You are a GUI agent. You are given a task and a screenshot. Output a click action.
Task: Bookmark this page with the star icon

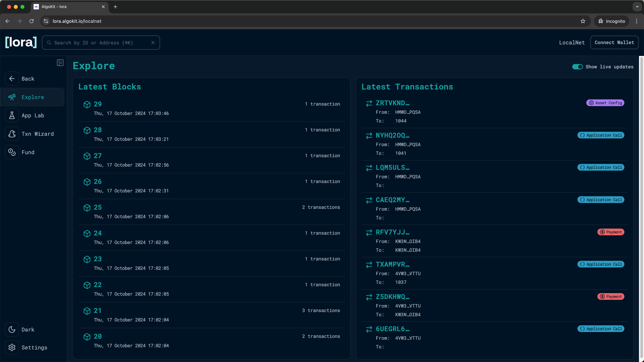point(583,21)
